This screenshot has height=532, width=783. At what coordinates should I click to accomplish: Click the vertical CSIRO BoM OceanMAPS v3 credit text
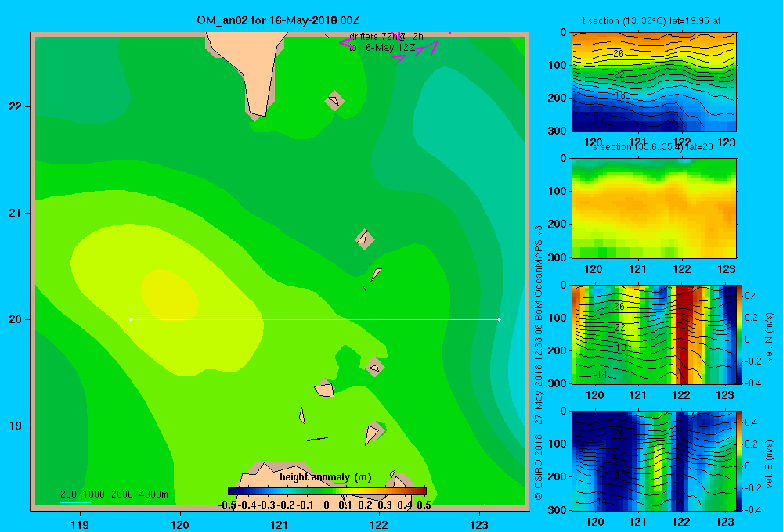[539, 363]
